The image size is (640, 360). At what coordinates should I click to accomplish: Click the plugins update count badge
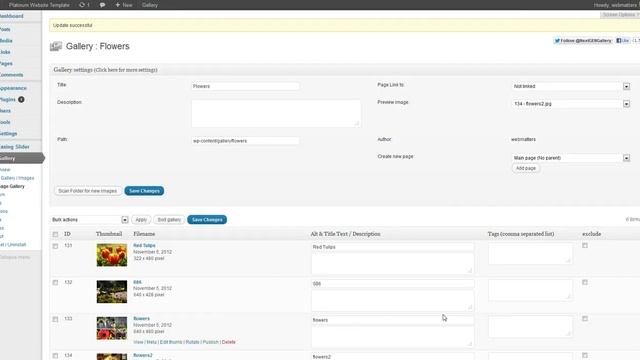[x=21, y=100]
